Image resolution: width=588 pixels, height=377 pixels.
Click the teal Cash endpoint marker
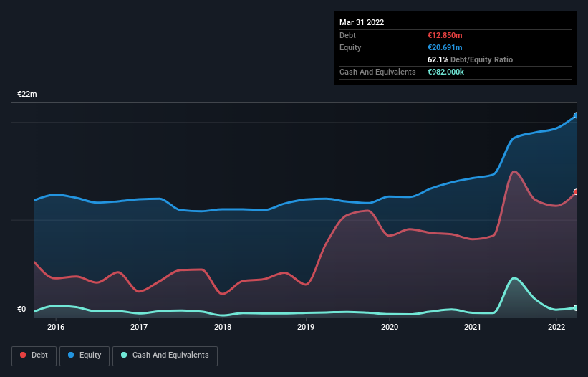(x=576, y=308)
